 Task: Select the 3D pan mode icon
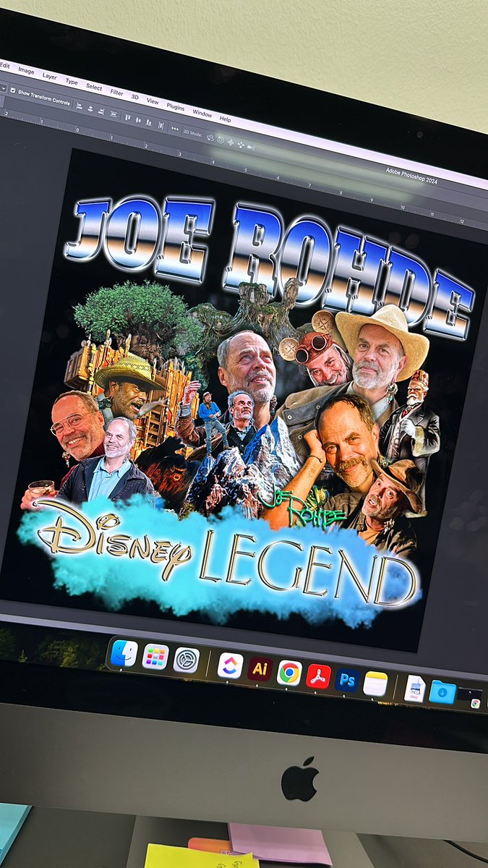231,142
